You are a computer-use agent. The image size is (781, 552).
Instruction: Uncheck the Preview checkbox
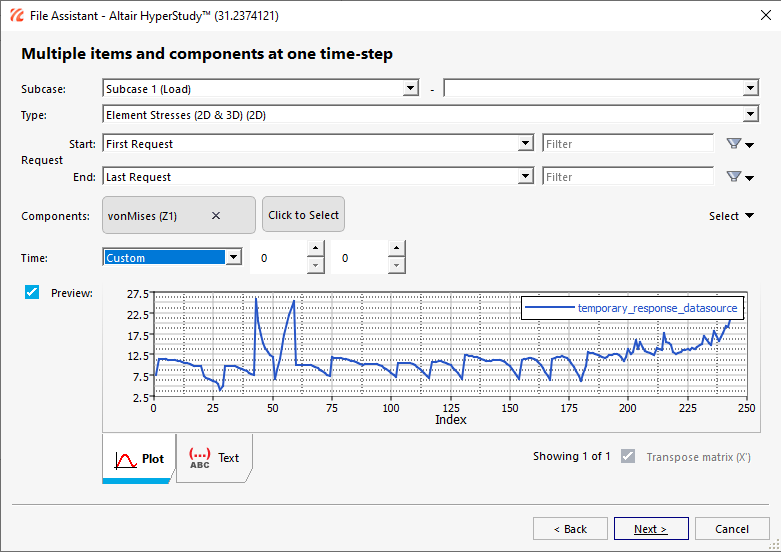[32, 292]
